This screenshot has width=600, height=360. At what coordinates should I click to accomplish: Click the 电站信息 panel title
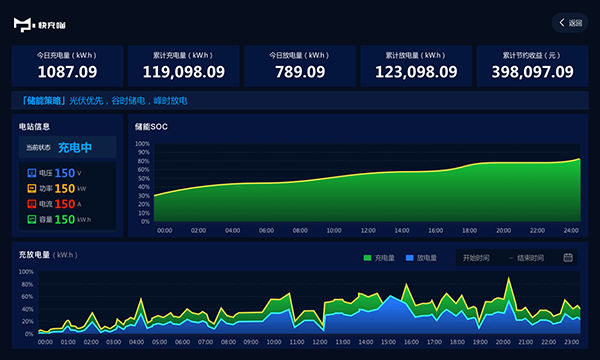point(34,127)
